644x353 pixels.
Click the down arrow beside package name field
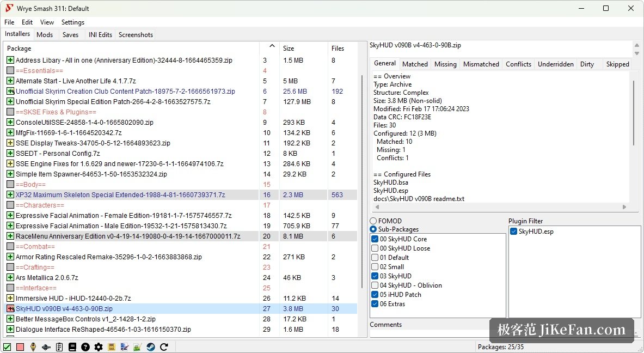(636, 53)
